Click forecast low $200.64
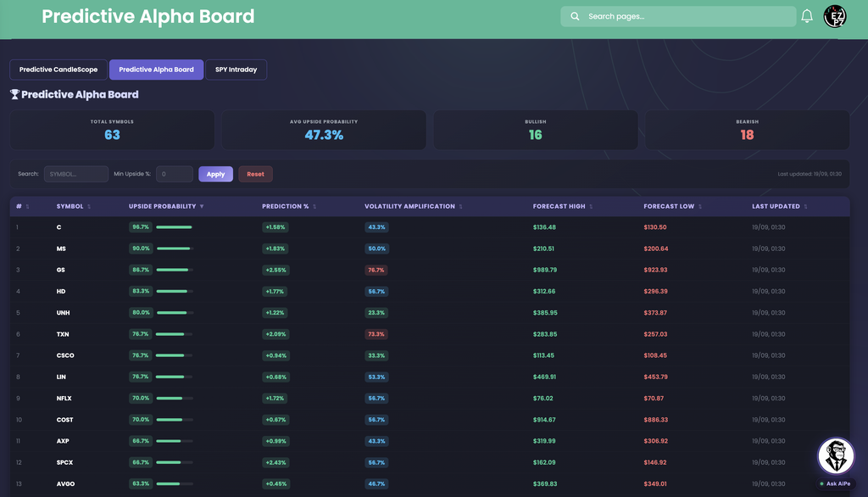This screenshot has width=868, height=497. [x=655, y=248]
